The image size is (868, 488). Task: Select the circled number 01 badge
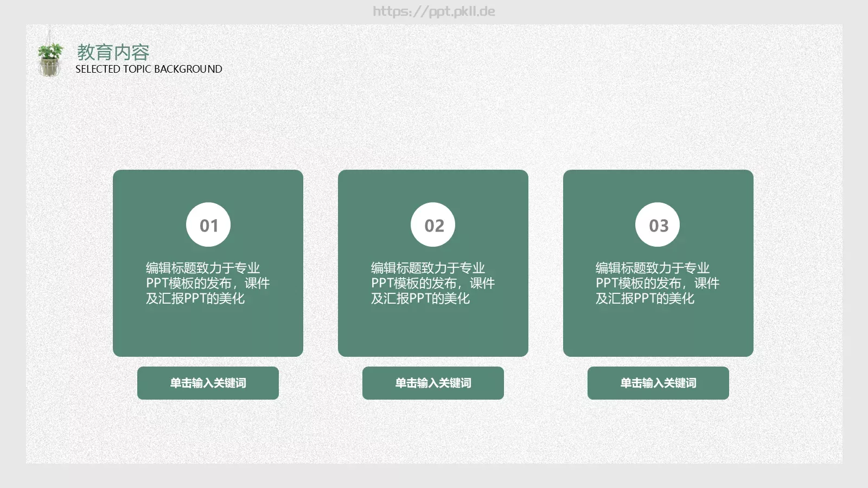click(208, 224)
